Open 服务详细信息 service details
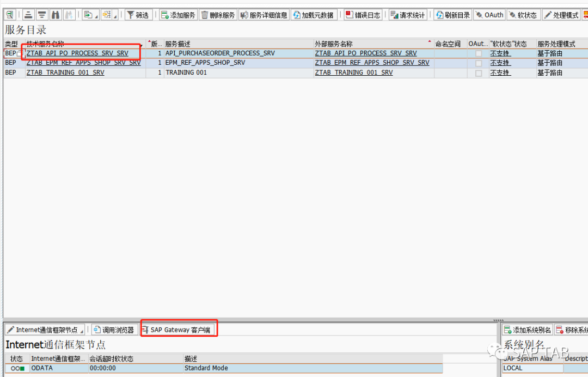The image size is (588, 377). (x=264, y=15)
